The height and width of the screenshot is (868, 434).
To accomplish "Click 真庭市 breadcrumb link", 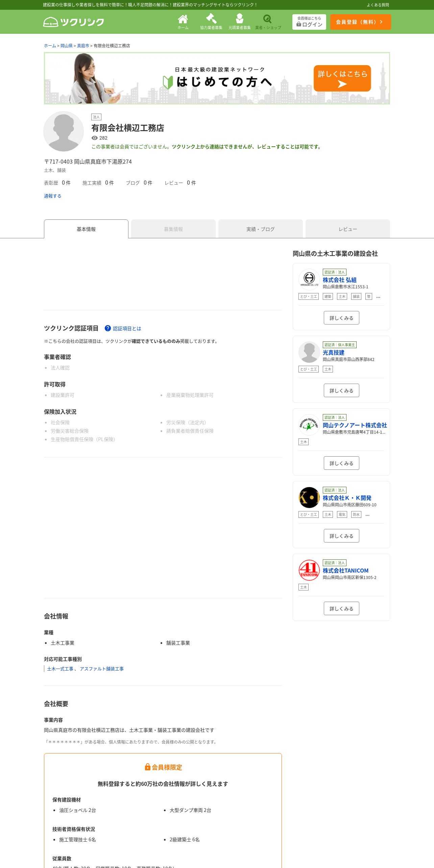I will pos(83,46).
